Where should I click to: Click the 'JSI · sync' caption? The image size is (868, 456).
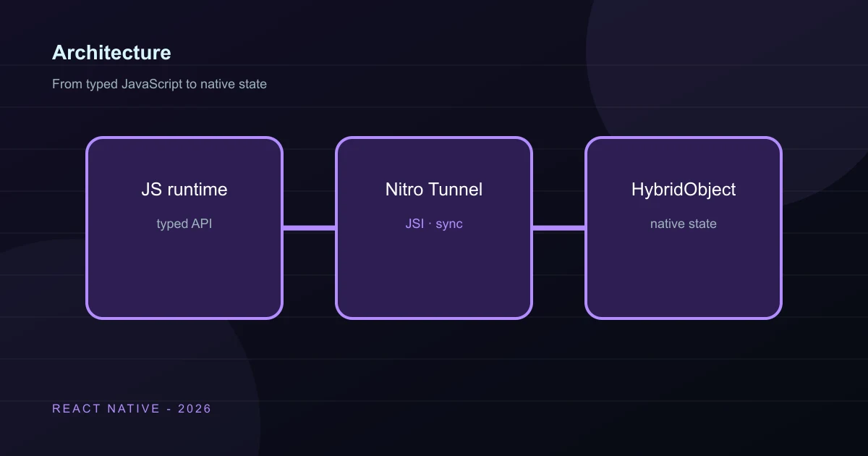tap(434, 224)
